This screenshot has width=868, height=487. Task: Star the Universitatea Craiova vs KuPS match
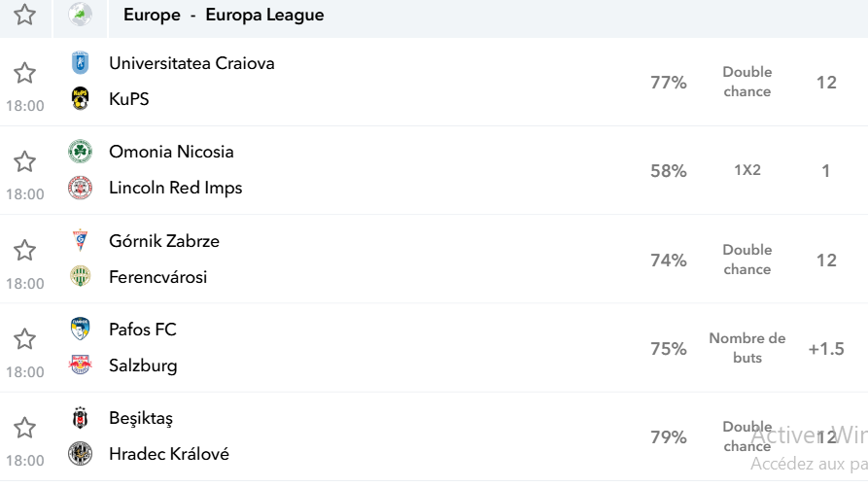tap(24, 73)
